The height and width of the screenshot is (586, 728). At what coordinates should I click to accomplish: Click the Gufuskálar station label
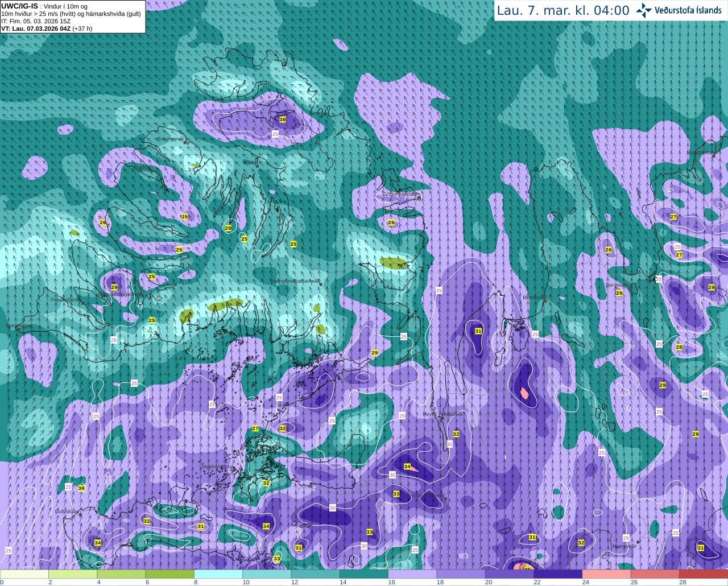click(x=67, y=511)
